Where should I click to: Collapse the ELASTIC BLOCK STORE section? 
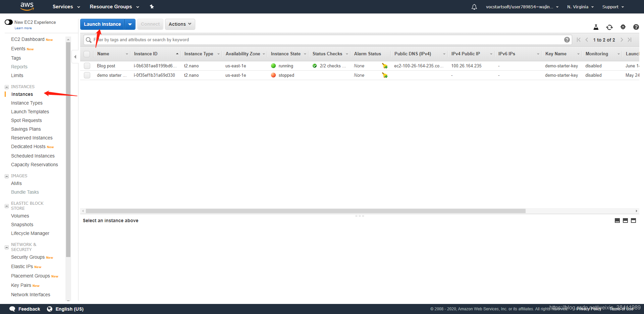pyautogui.click(x=7, y=206)
